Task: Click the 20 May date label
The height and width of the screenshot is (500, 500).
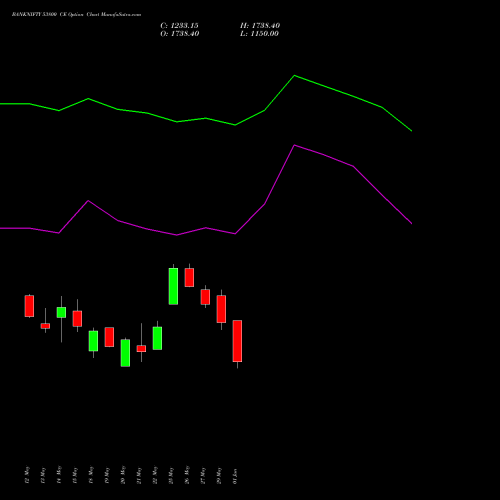Action: click(123, 475)
